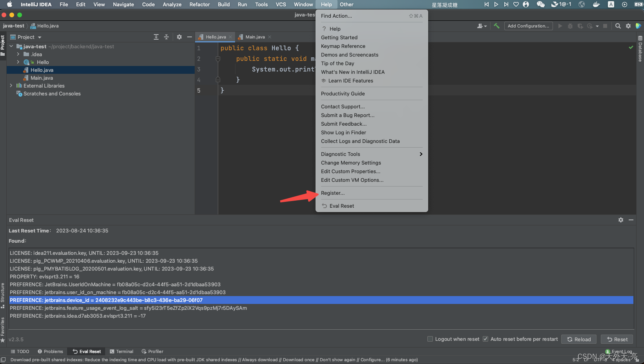Click tool window quick-access icon in status bar

click(x=4, y=360)
